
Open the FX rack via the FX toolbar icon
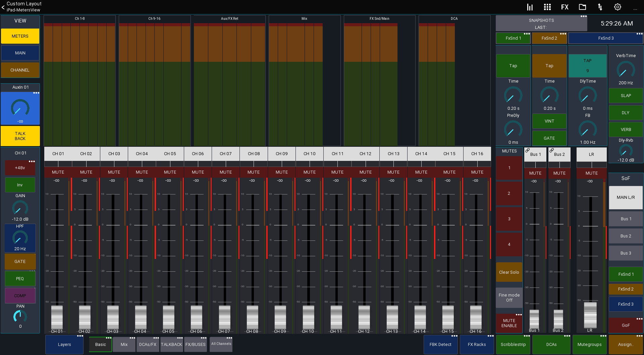(565, 7)
